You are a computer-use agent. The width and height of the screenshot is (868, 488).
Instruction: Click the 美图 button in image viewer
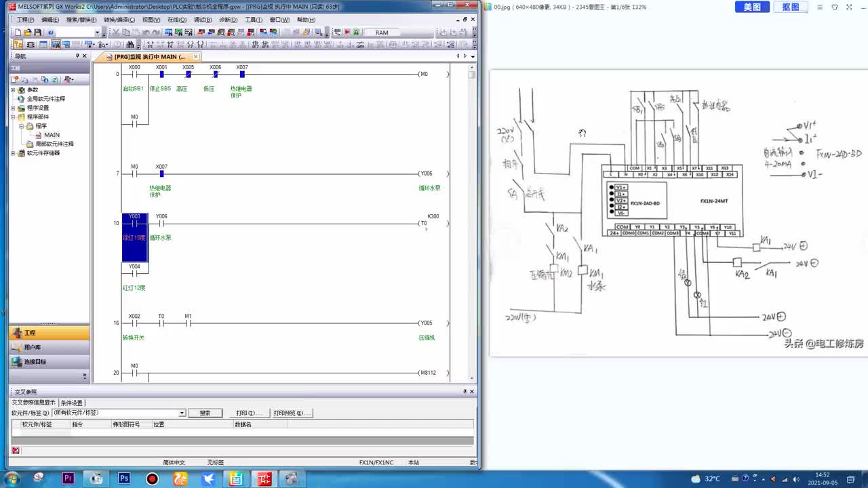[752, 7]
